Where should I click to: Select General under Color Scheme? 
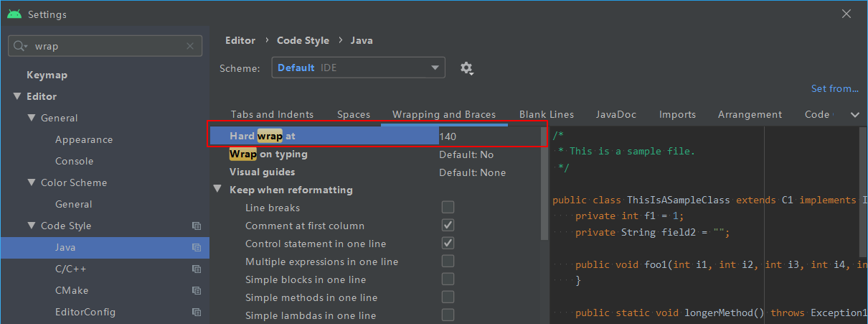73,204
